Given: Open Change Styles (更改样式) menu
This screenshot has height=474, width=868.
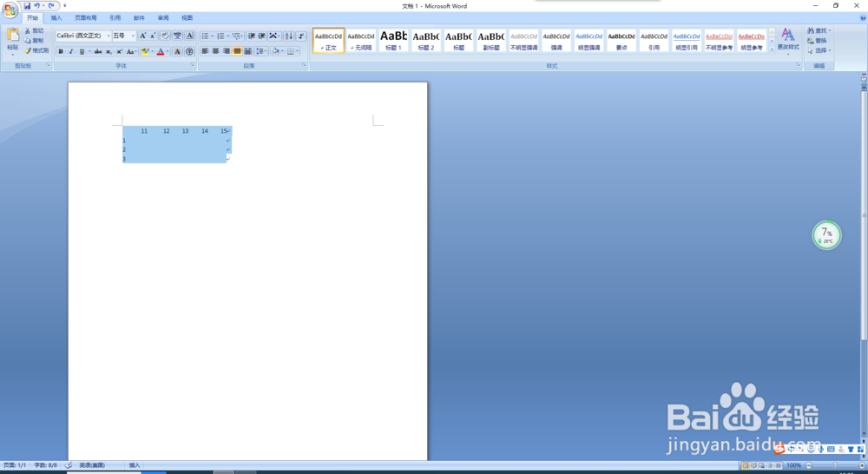Looking at the screenshot, I should pos(788,40).
